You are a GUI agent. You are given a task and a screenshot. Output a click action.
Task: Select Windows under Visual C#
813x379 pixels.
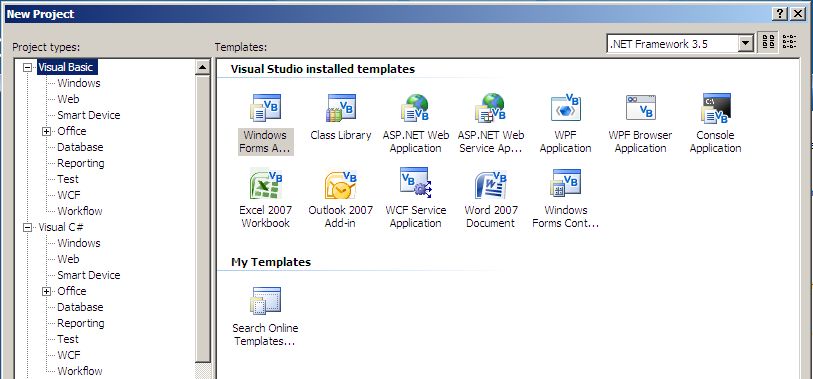79,243
